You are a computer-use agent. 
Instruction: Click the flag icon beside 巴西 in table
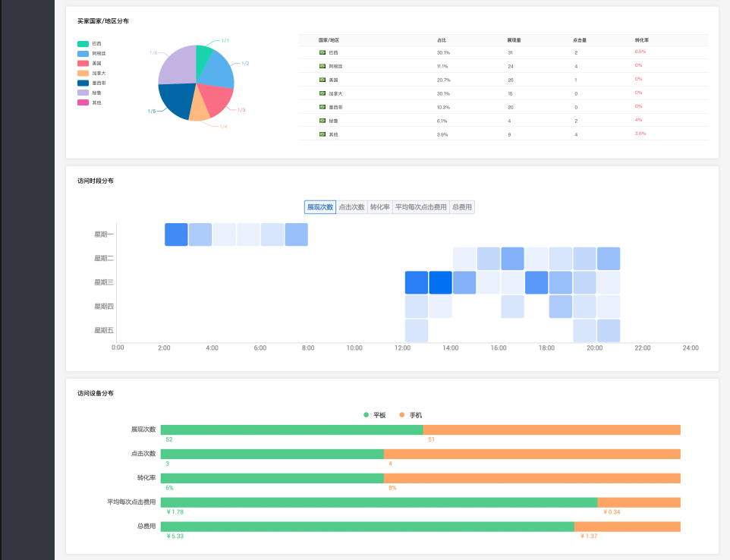pos(323,52)
